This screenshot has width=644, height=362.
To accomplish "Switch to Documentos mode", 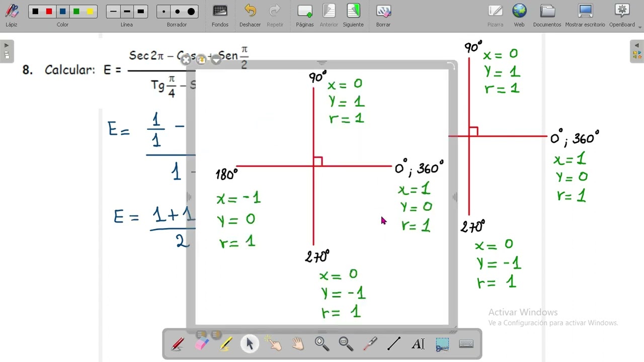I will 547,16.
